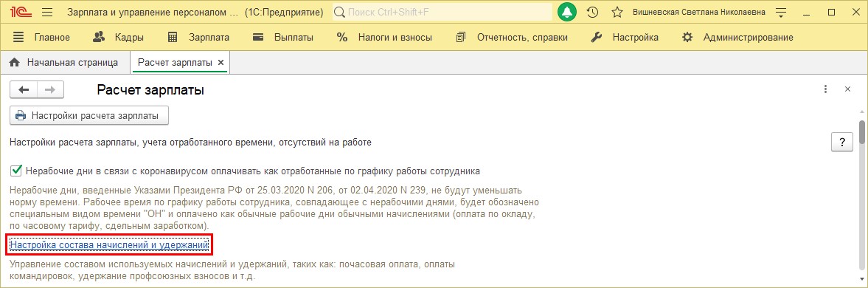Open the Налоги и взносы section
The image size is (868, 288).
coord(384,38)
